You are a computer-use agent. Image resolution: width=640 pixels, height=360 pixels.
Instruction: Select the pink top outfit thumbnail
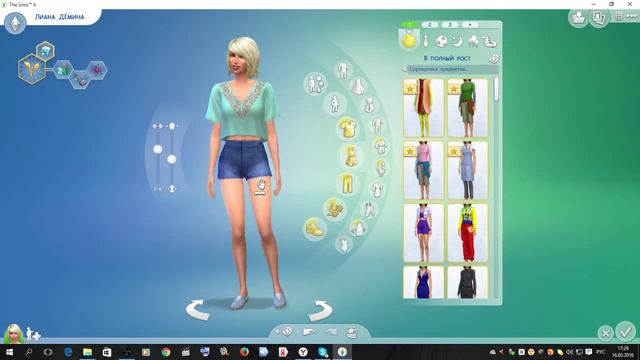point(423,170)
